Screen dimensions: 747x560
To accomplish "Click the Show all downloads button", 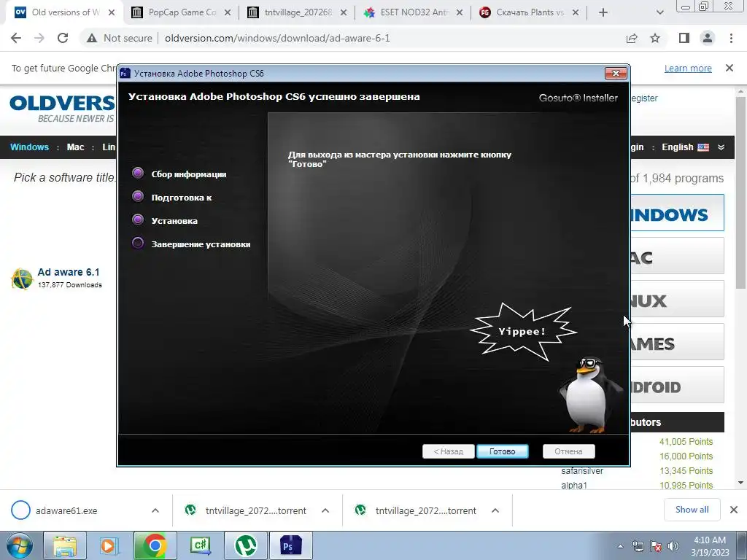I will pos(692,510).
